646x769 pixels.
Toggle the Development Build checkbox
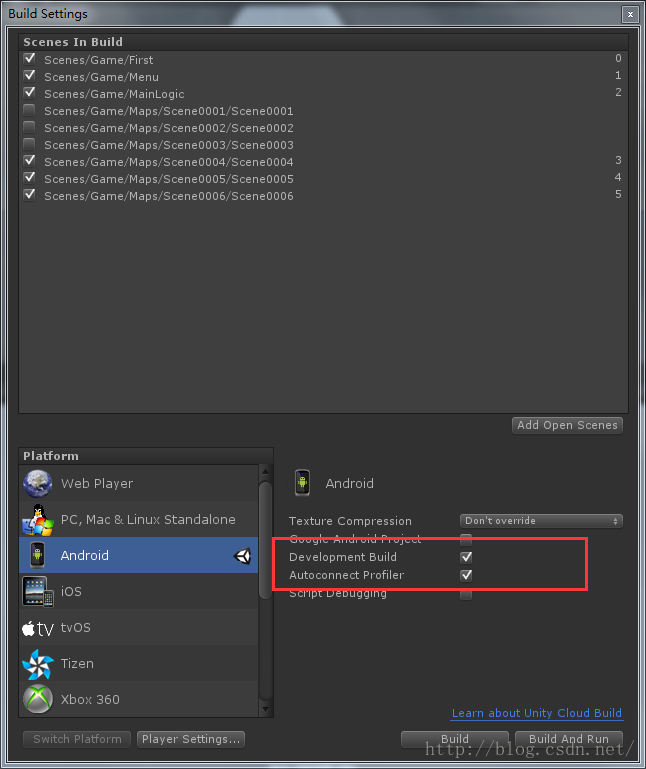(466, 557)
